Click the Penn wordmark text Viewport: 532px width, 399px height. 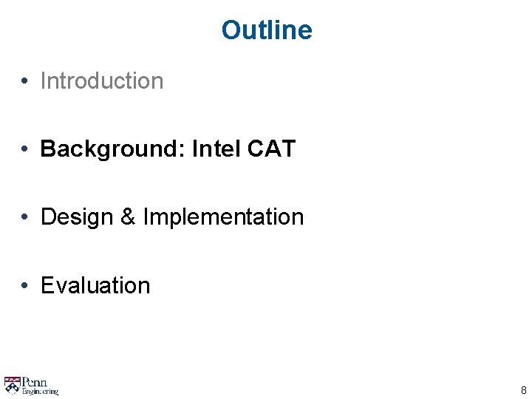tap(34, 381)
